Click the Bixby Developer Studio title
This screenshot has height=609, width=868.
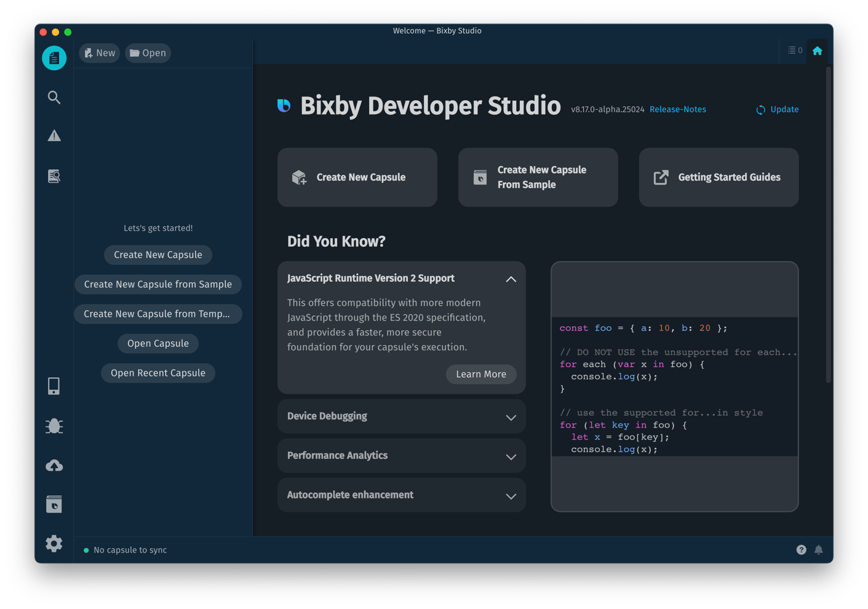click(x=431, y=106)
